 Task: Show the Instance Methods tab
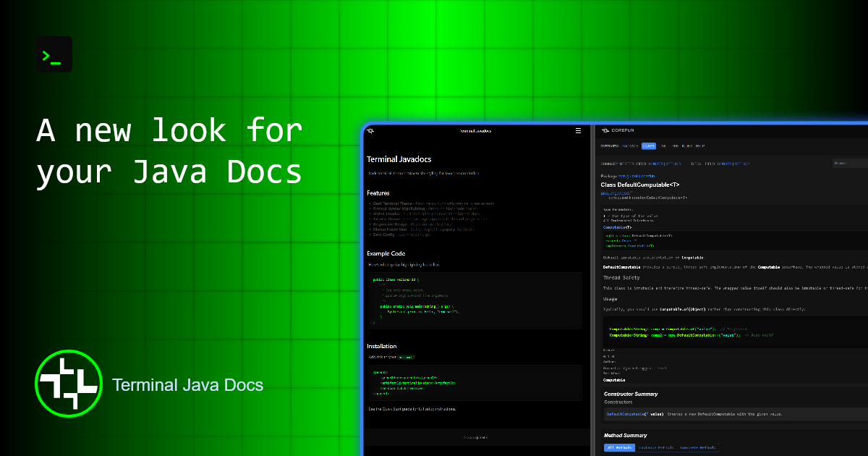coord(657,447)
